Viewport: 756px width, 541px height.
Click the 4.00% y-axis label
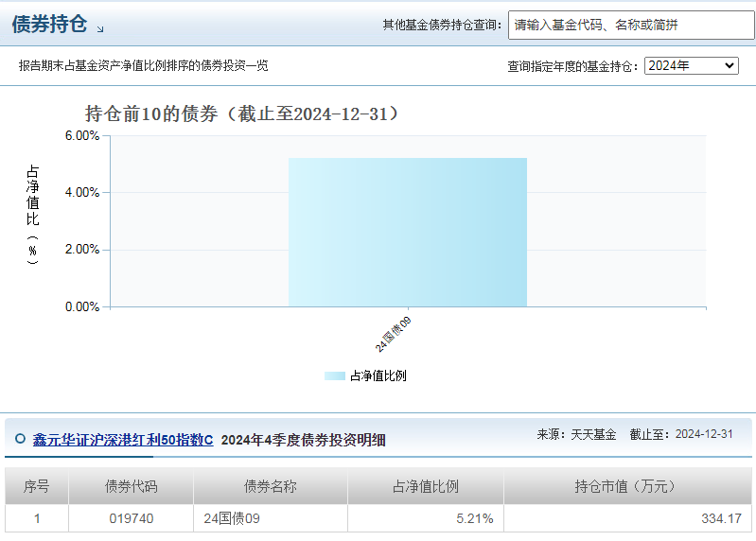point(82,193)
